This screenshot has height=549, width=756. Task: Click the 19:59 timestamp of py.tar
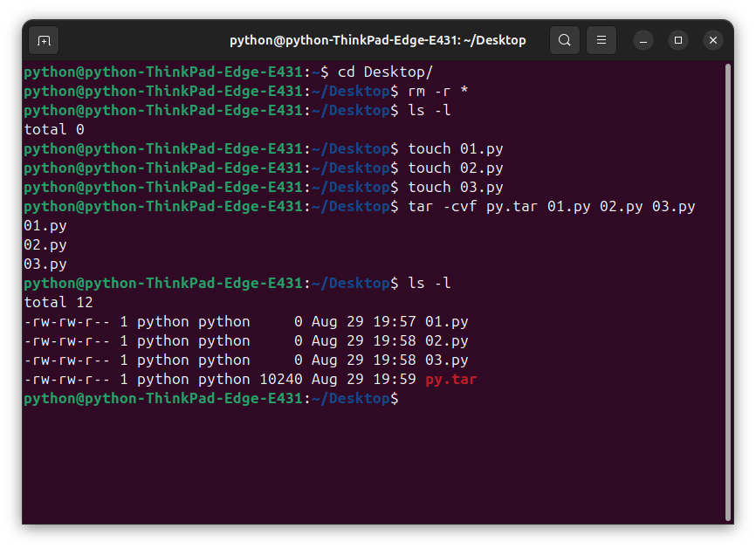click(x=395, y=380)
